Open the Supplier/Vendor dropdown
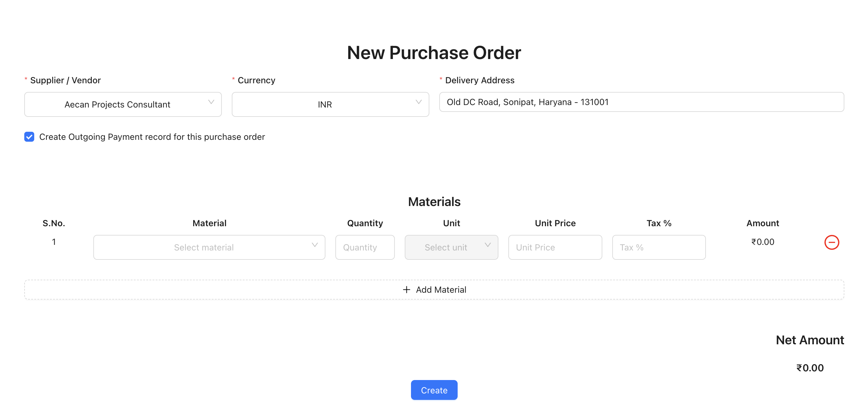Image resolution: width=868 pixels, height=417 pixels. click(123, 104)
